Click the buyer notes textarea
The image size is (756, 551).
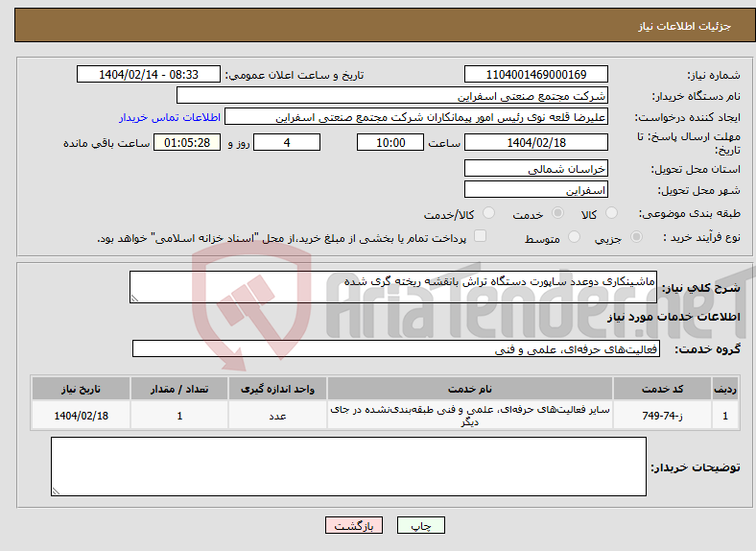coord(348,467)
